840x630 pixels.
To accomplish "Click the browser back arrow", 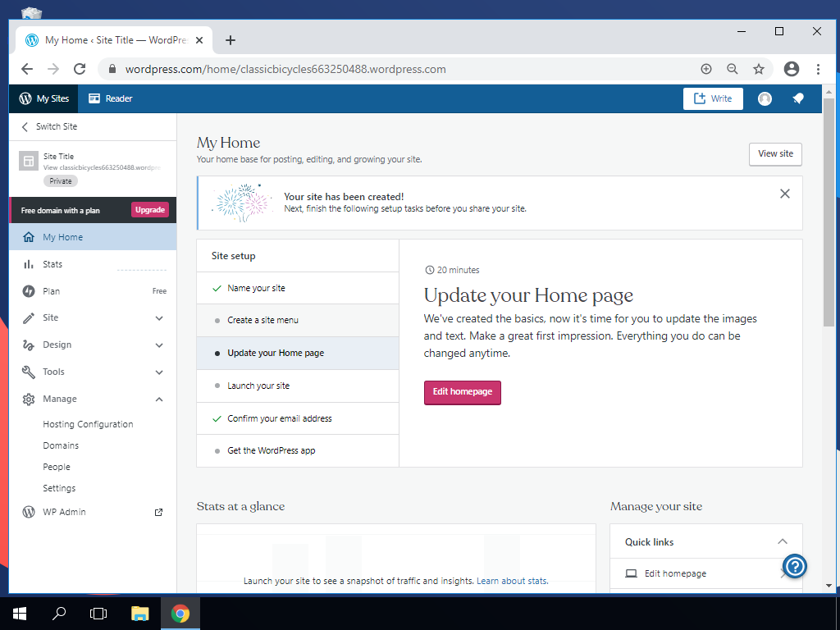I will (27, 69).
